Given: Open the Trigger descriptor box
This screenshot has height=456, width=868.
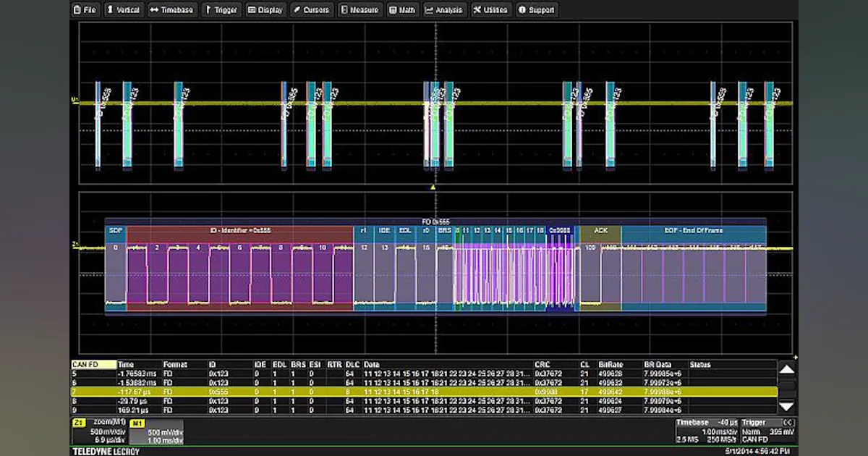Looking at the screenshot, I should [767, 431].
